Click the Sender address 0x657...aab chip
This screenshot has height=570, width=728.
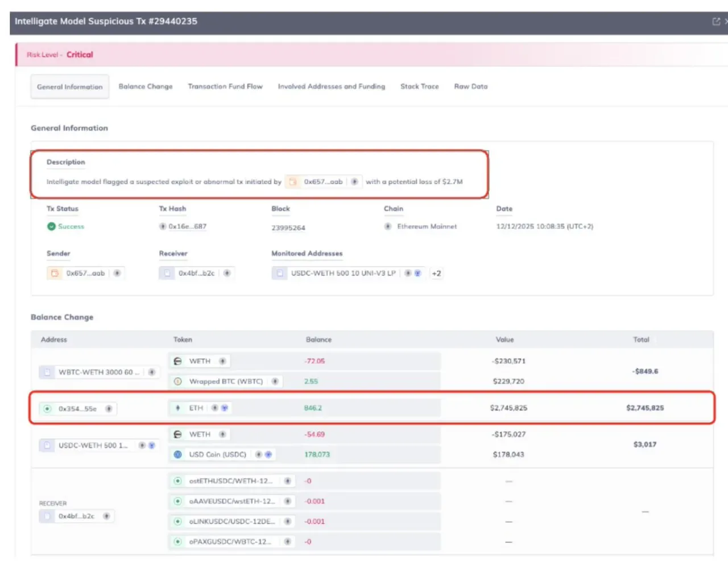click(x=85, y=273)
